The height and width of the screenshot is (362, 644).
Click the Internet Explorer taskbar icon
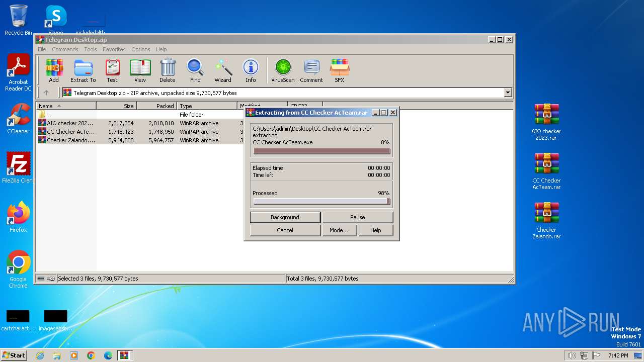point(40,355)
